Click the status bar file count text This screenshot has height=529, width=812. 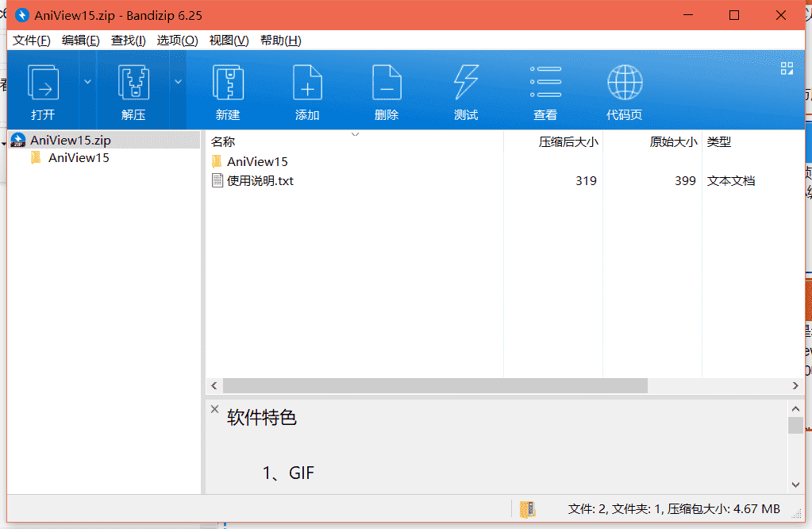(x=674, y=509)
